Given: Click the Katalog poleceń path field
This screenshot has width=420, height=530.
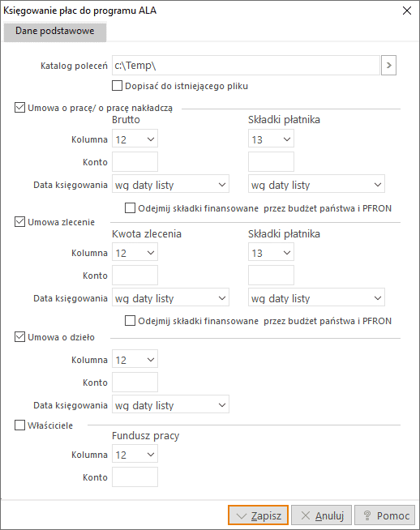Looking at the screenshot, I should coord(246,65).
